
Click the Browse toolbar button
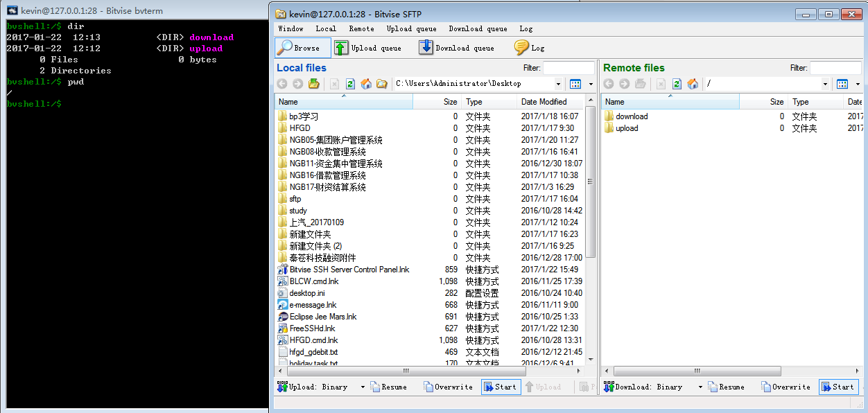(302, 48)
